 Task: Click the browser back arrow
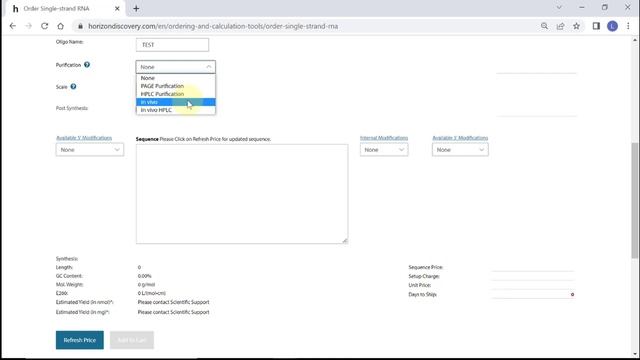pos(13,26)
